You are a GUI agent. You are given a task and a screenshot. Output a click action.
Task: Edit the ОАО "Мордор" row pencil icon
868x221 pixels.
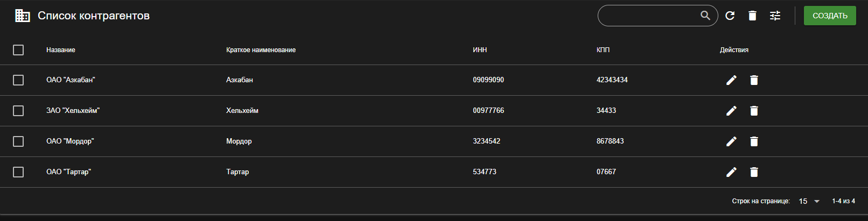point(731,141)
